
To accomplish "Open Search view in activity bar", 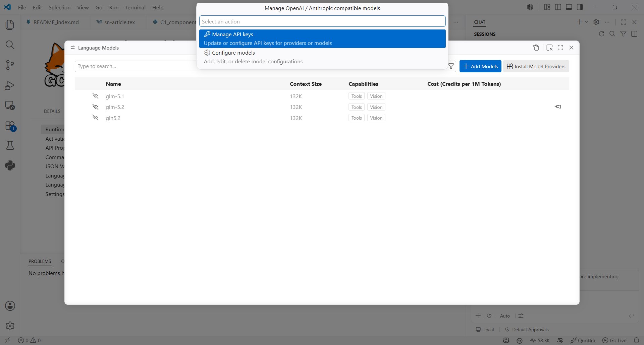I will (10, 45).
